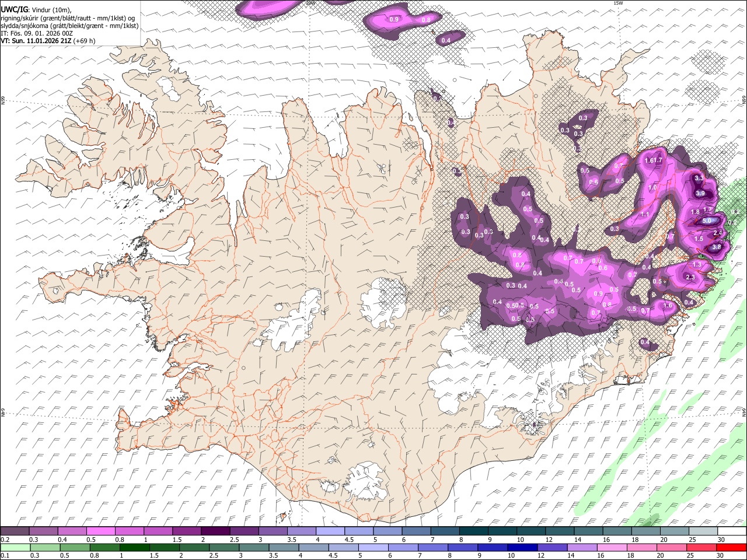This screenshot has height=560, width=747.
Task: Click the 'VT: Sun. 11.01.2026 21Z' valid time
Action: click(36, 41)
